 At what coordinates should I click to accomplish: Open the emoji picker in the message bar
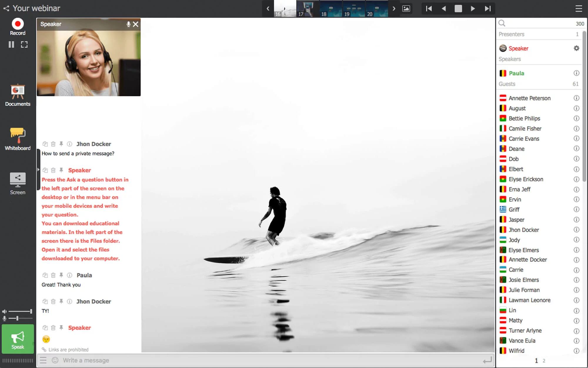55,360
